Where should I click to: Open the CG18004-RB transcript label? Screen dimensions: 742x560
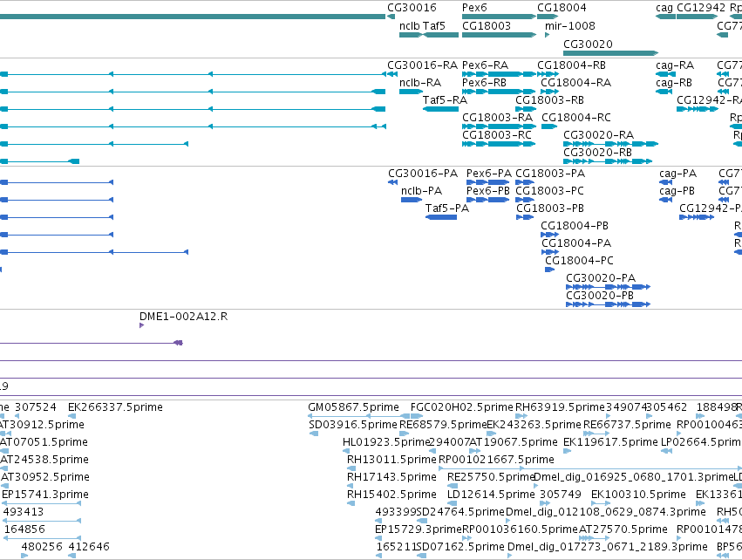[572, 65]
